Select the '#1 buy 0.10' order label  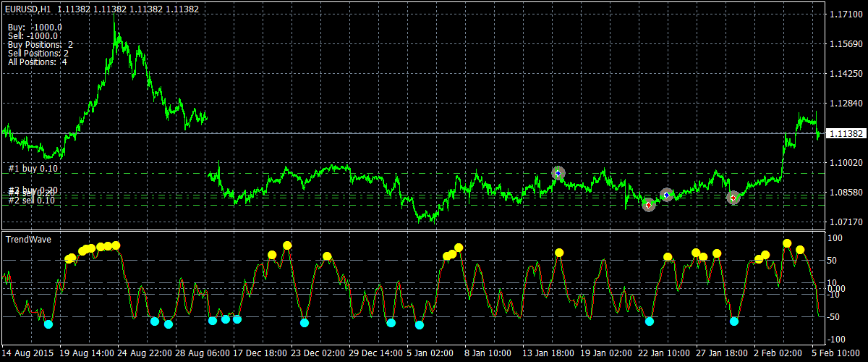[x=33, y=168]
